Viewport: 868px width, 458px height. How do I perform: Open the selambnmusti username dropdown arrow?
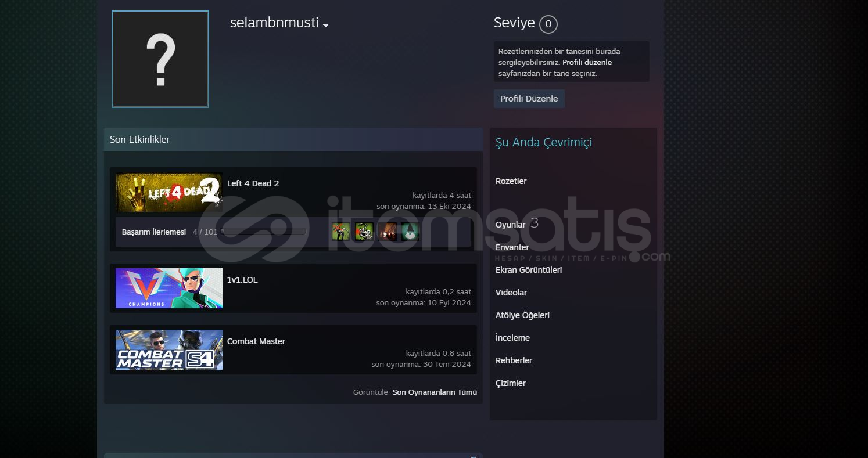[x=326, y=26]
